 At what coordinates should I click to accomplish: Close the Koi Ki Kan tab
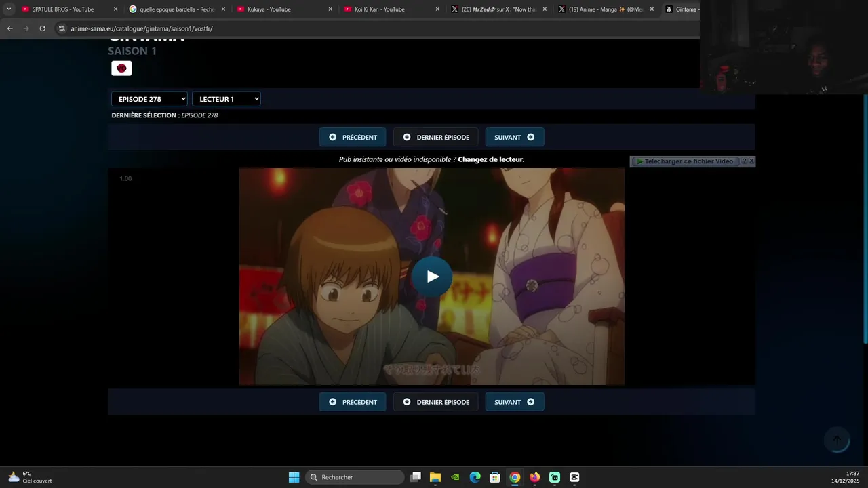[437, 9]
